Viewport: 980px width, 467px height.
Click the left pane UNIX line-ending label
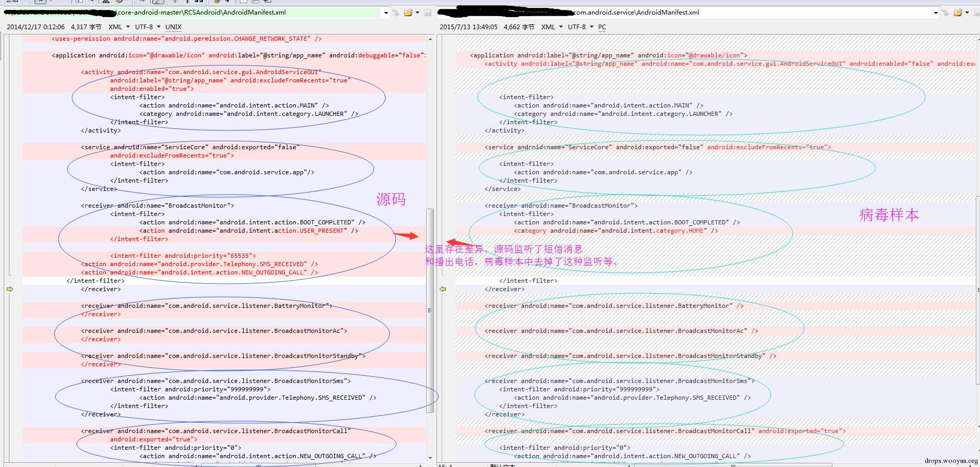173,27
